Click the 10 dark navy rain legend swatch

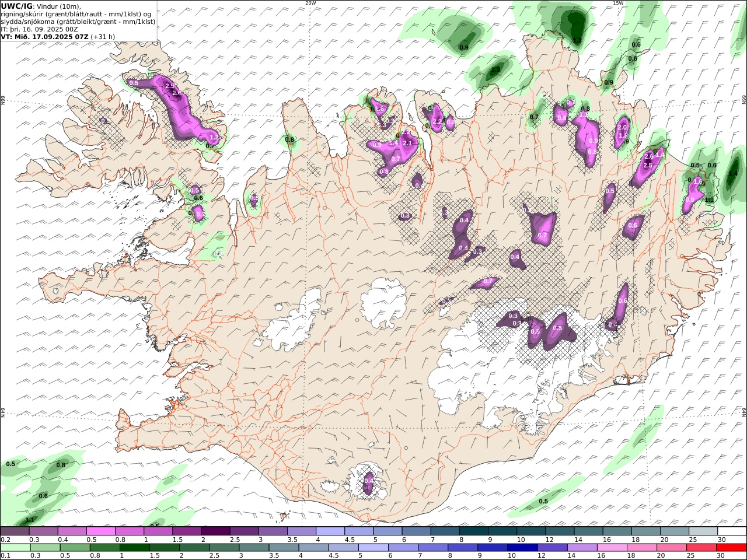pos(522,547)
